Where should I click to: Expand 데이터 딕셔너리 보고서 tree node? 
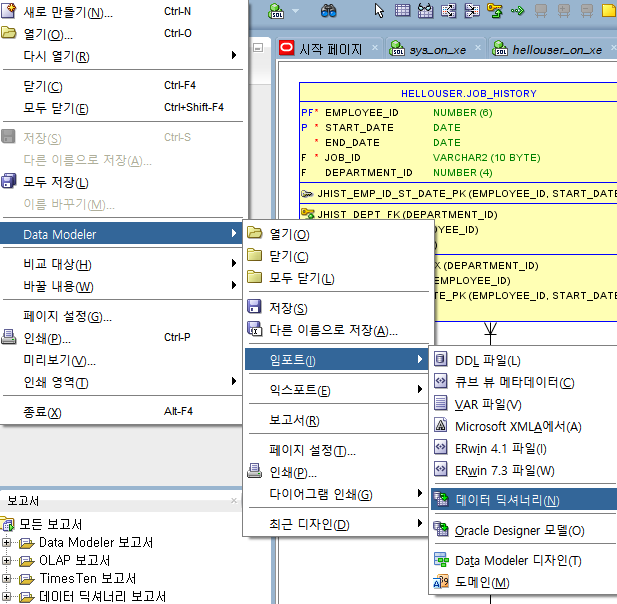pos(6,596)
